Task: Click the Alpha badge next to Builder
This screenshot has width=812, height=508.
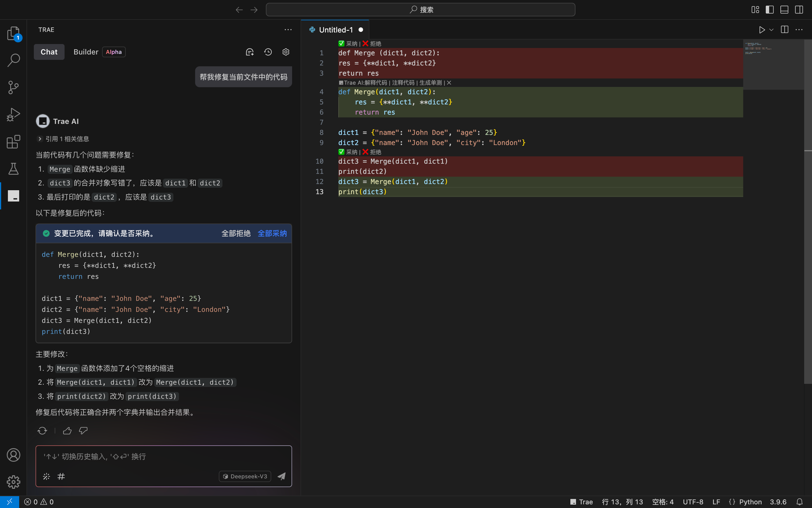Action: tap(114, 52)
